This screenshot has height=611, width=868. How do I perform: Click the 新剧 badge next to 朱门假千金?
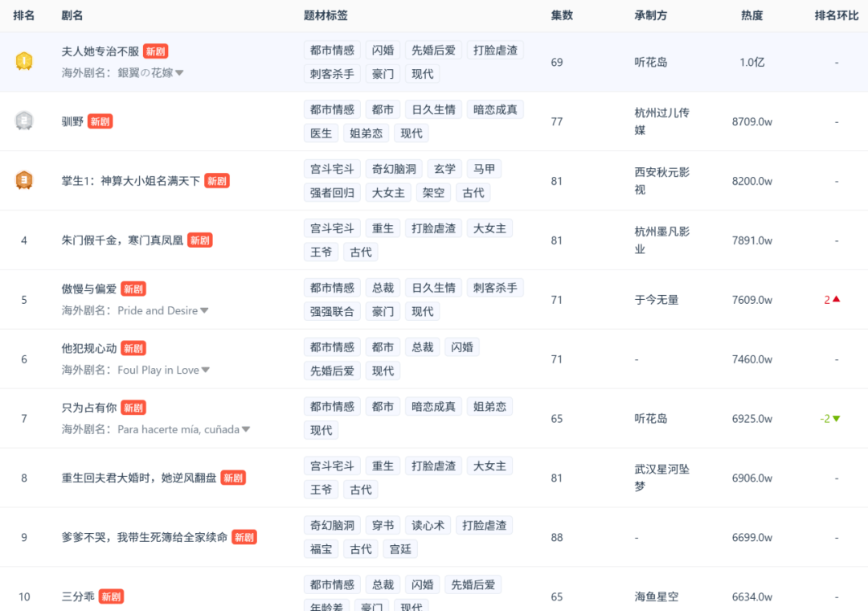(200, 240)
